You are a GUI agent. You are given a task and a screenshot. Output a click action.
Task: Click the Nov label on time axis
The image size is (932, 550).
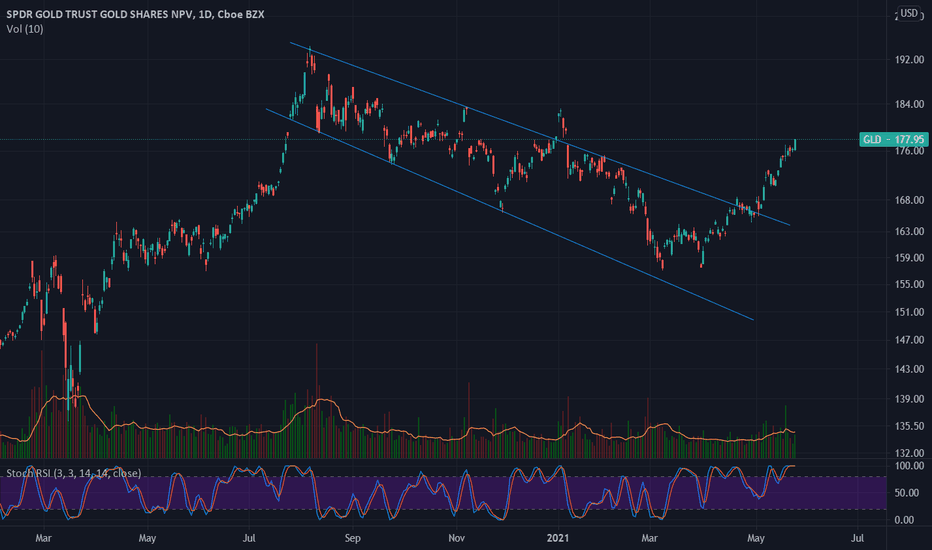[456, 538]
